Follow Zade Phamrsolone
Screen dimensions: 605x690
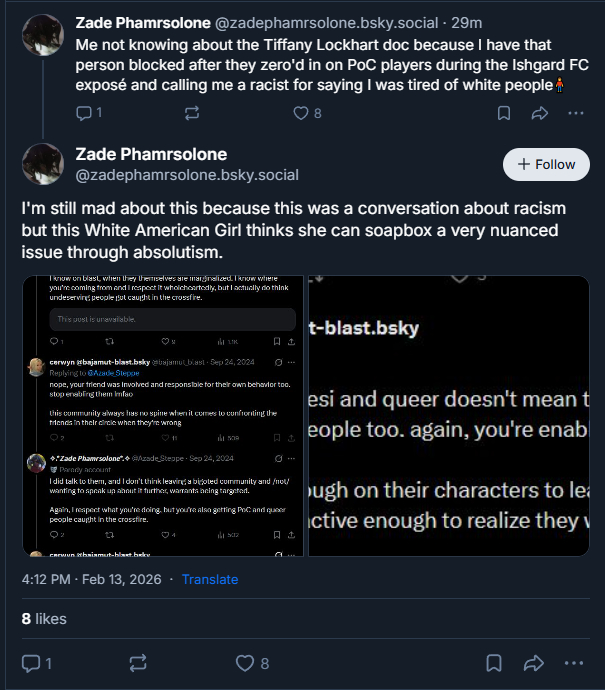click(546, 164)
